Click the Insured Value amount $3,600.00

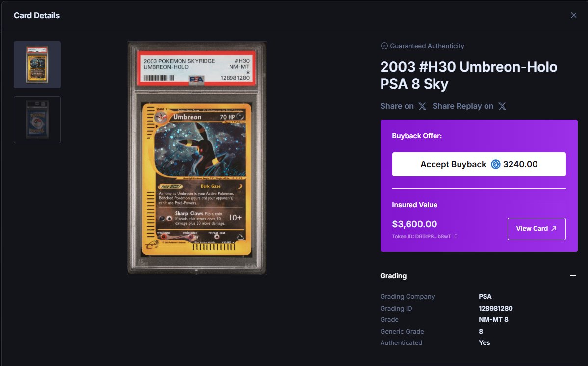tap(414, 224)
